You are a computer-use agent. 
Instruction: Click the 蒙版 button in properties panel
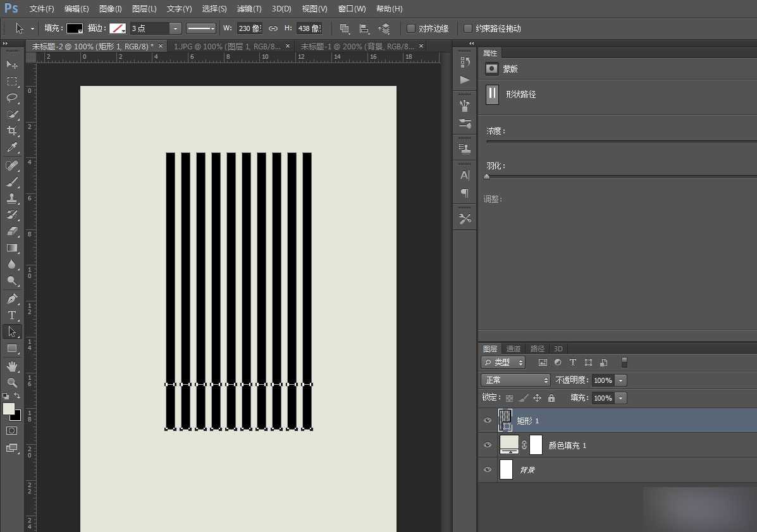pyautogui.click(x=491, y=69)
